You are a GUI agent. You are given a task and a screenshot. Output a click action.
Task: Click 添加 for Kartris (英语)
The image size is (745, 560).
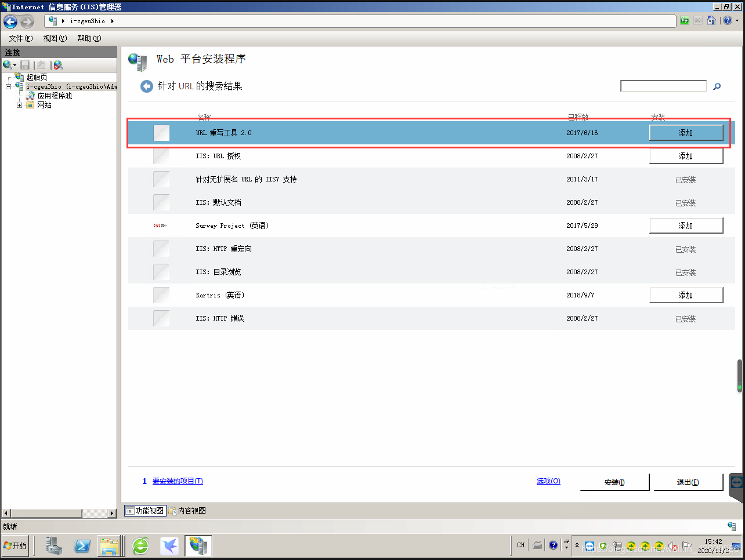click(686, 295)
